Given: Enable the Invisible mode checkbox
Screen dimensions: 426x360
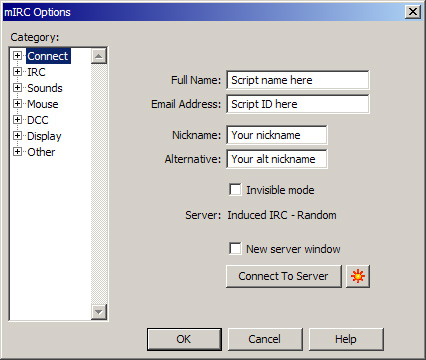Looking at the screenshot, I should click(x=235, y=190).
